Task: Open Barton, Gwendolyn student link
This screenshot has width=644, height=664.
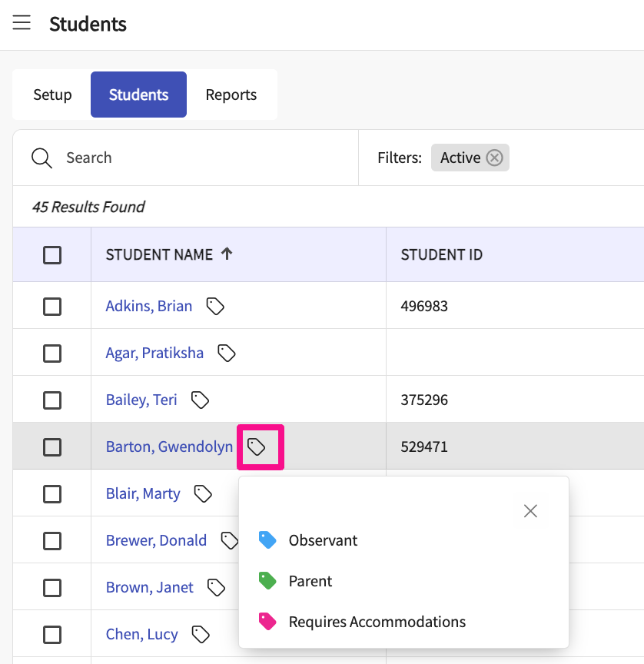Action: coord(169,447)
